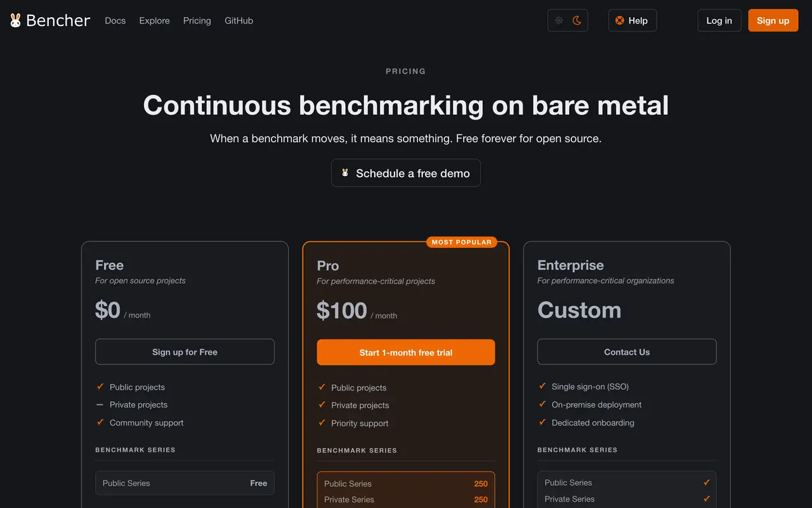Click the Contact Us button

(x=627, y=352)
